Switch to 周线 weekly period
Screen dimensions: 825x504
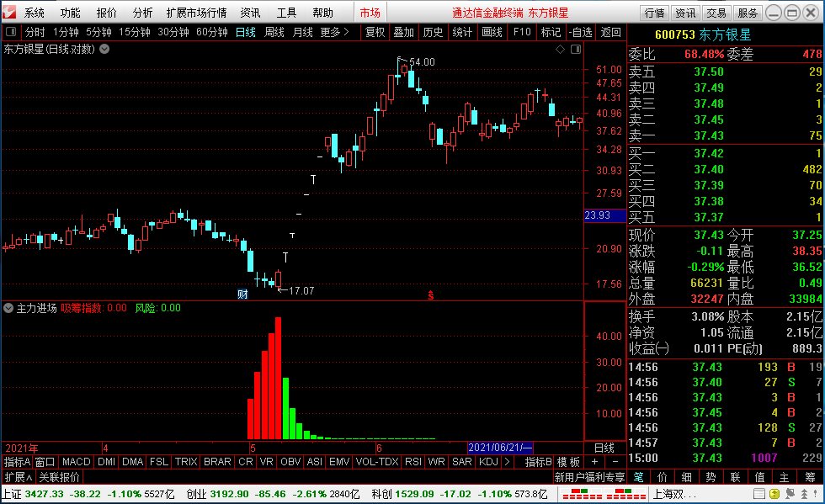(x=274, y=32)
